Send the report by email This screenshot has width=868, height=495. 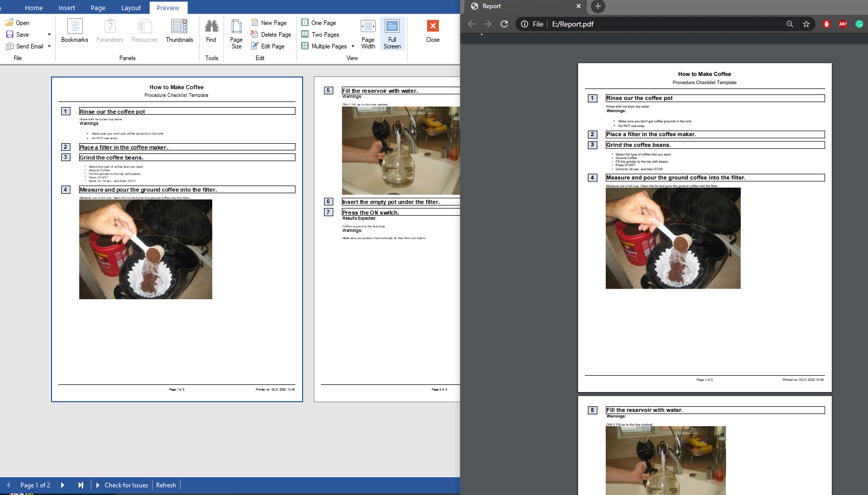coord(24,46)
